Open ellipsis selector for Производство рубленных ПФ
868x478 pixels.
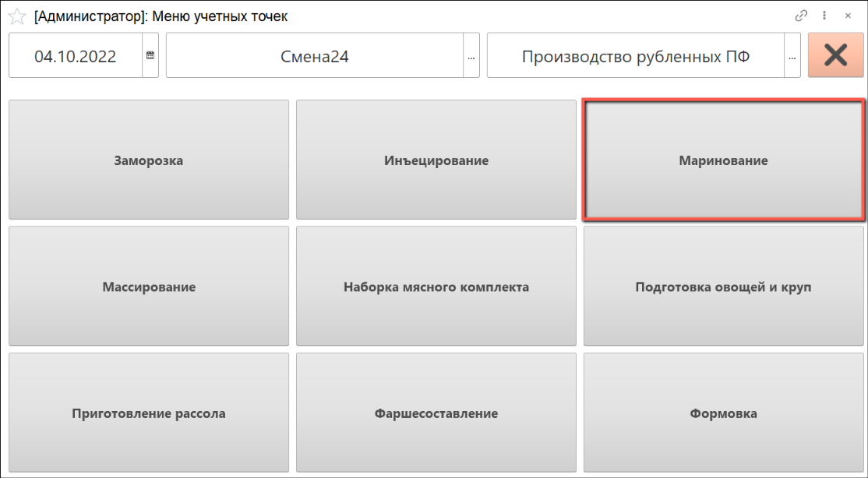coord(792,56)
